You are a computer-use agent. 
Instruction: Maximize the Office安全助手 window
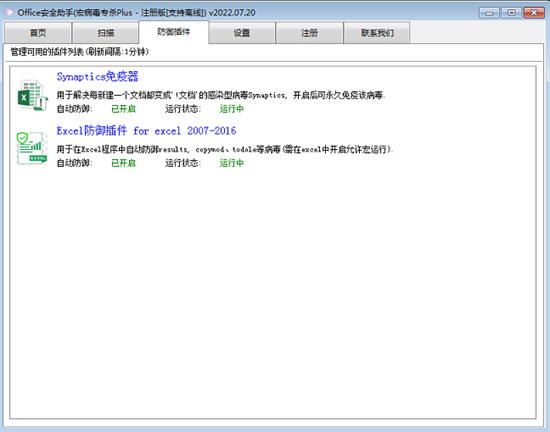pos(511,13)
